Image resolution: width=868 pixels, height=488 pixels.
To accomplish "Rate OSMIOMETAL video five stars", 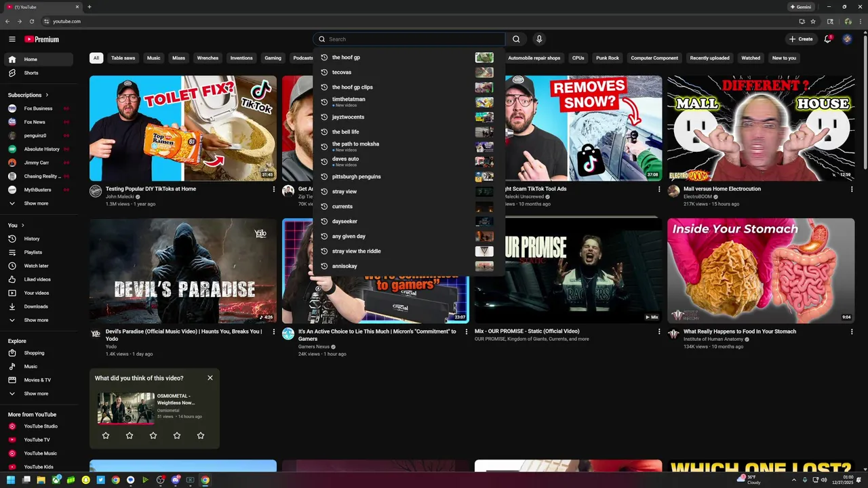I will (x=201, y=436).
